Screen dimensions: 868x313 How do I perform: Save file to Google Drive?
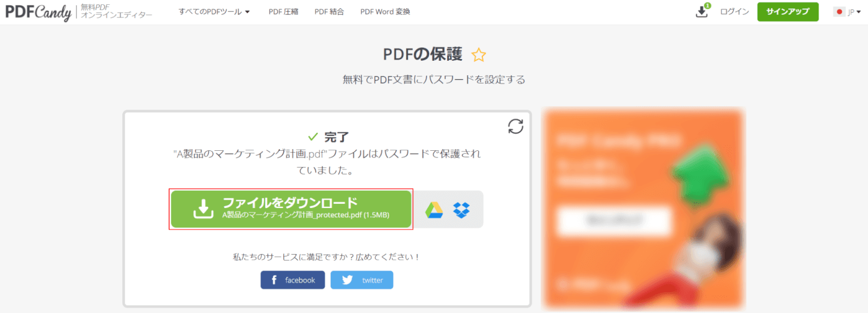coord(434,210)
